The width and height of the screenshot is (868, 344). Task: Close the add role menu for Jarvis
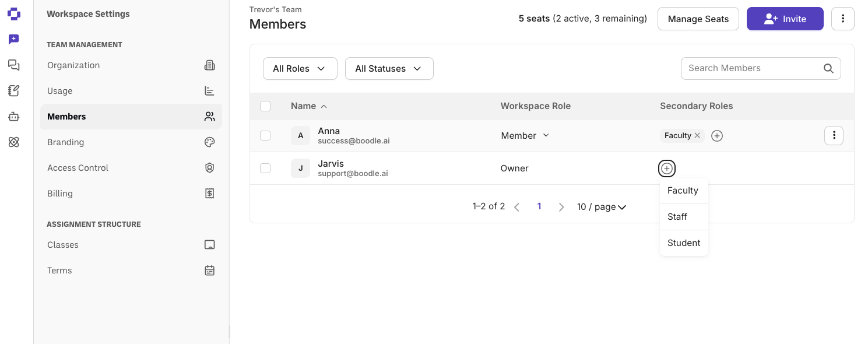pyautogui.click(x=667, y=169)
